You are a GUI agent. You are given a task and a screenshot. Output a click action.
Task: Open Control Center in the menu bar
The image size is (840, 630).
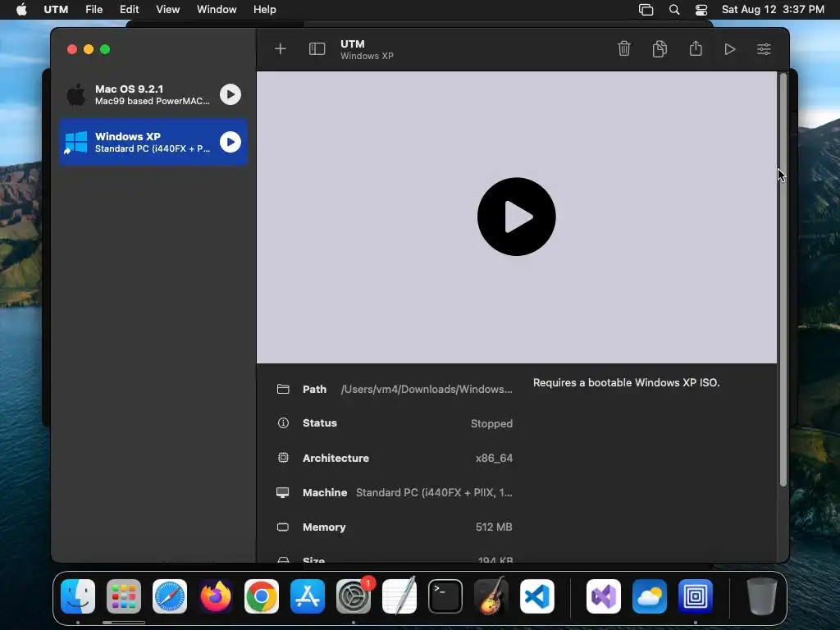(x=701, y=10)
